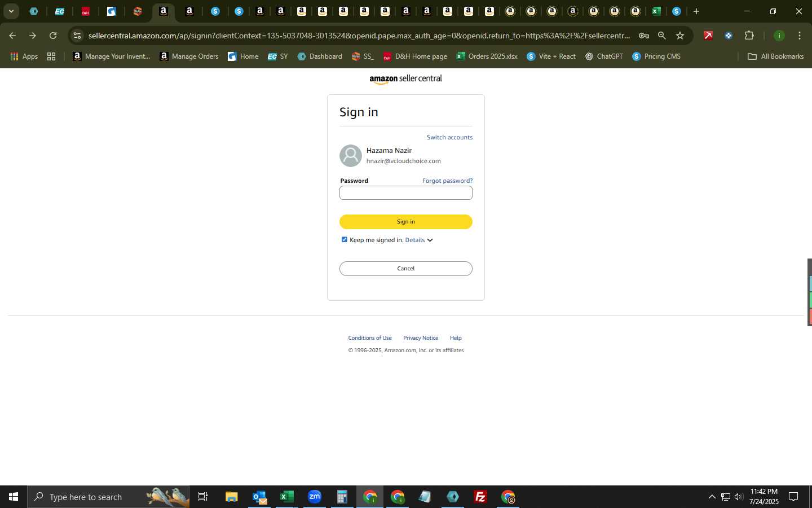The width and height of the screenshot is (812, 508).
Task: Open the red arrow extension icon
Action: click(708, 36)
